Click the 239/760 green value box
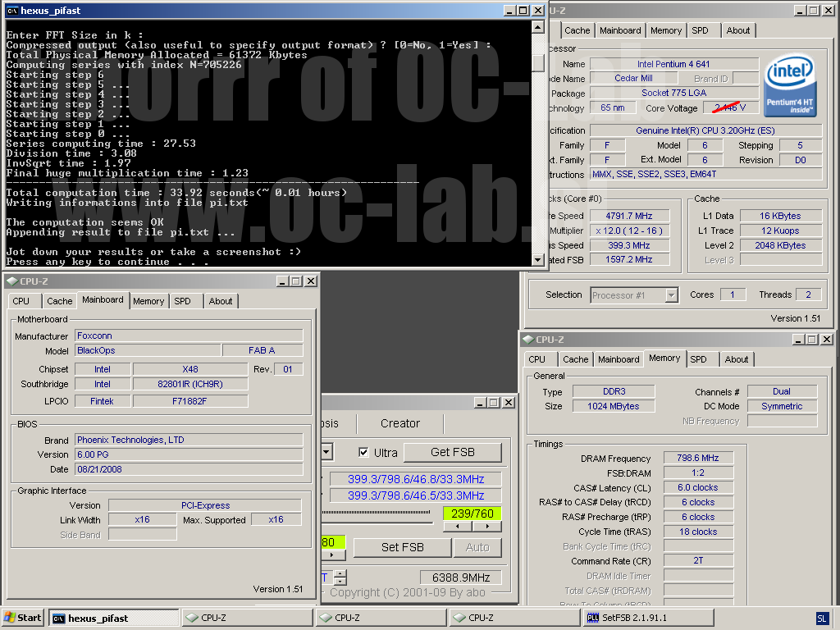The image size is (840, 630). point(472,514)
